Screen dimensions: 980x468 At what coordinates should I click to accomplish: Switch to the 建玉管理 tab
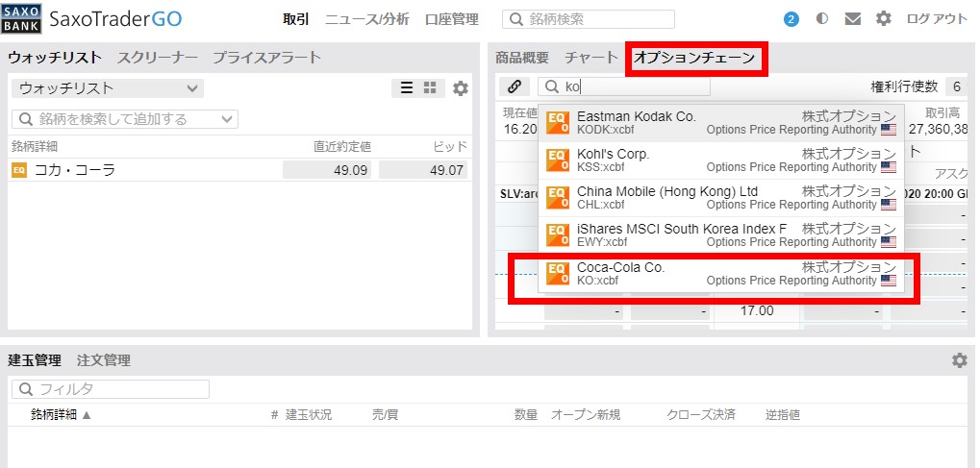click(35, 360)
